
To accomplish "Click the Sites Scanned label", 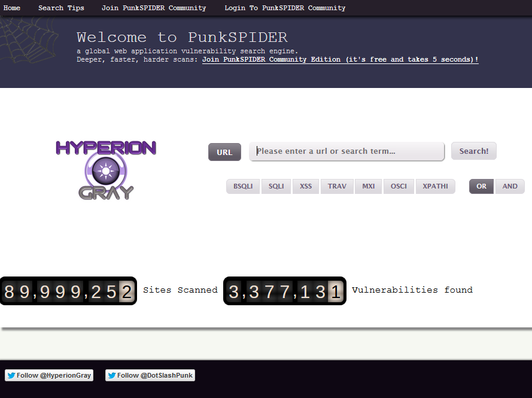I will coord(180,290).
